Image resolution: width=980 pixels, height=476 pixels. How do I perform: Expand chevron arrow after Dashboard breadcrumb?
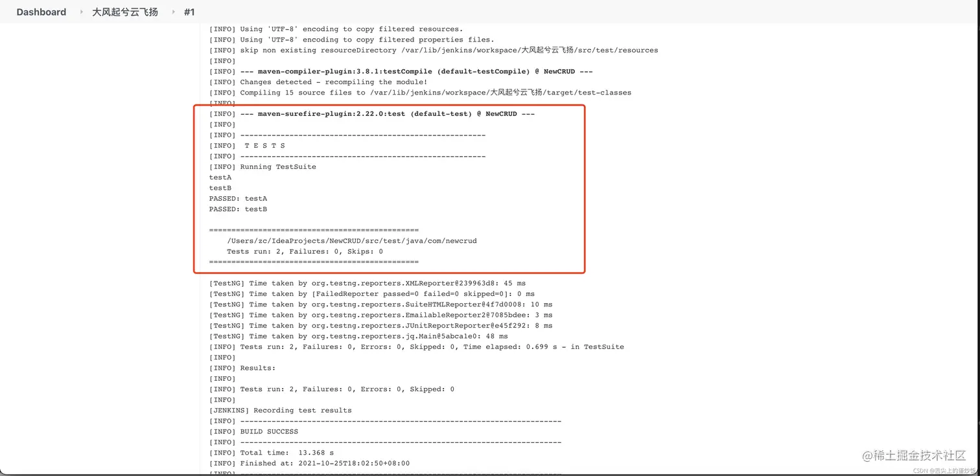(82, 12)
